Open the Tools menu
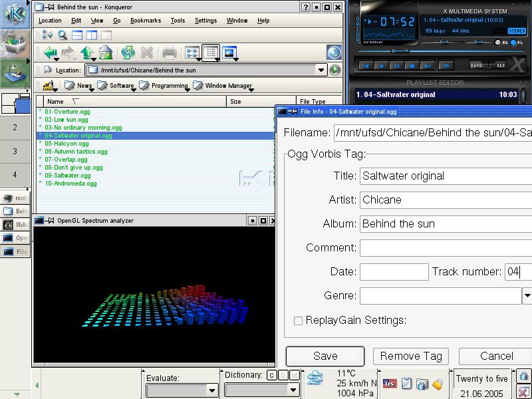 178,21
